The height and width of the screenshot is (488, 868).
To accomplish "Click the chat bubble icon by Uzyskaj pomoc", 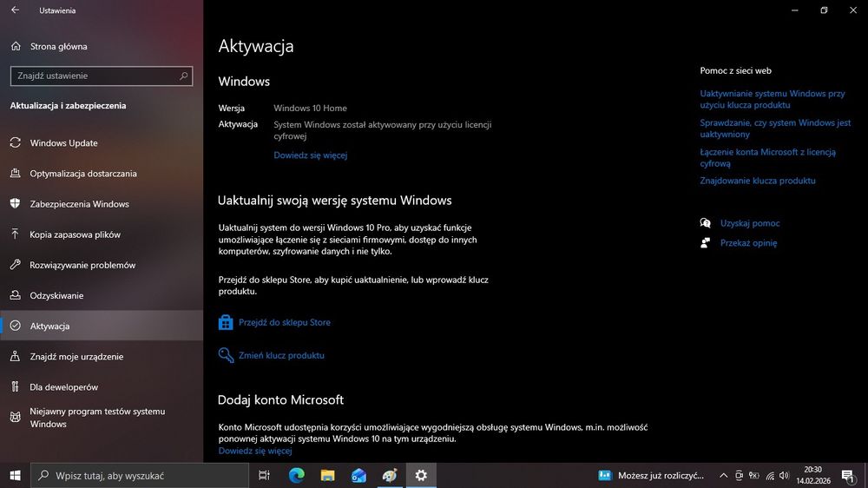I will tap(705, 222).
